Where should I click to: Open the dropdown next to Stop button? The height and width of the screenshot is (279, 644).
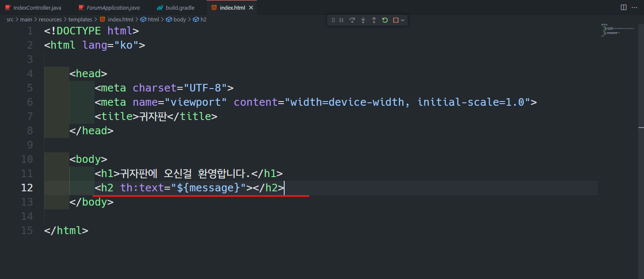coord(403,20)
